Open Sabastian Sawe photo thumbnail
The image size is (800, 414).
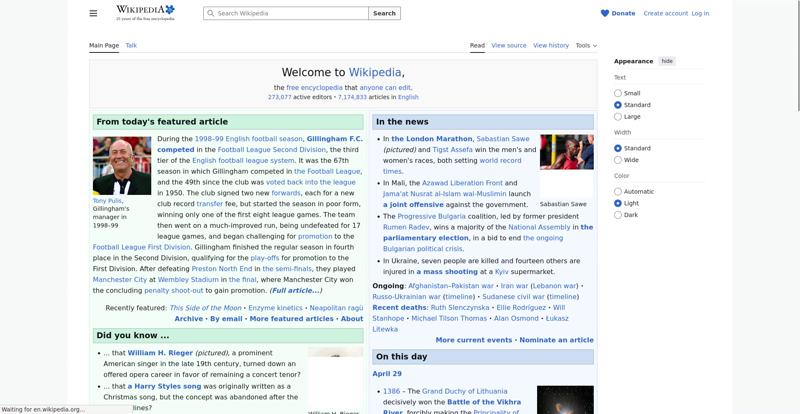click(x=565, y=152)
